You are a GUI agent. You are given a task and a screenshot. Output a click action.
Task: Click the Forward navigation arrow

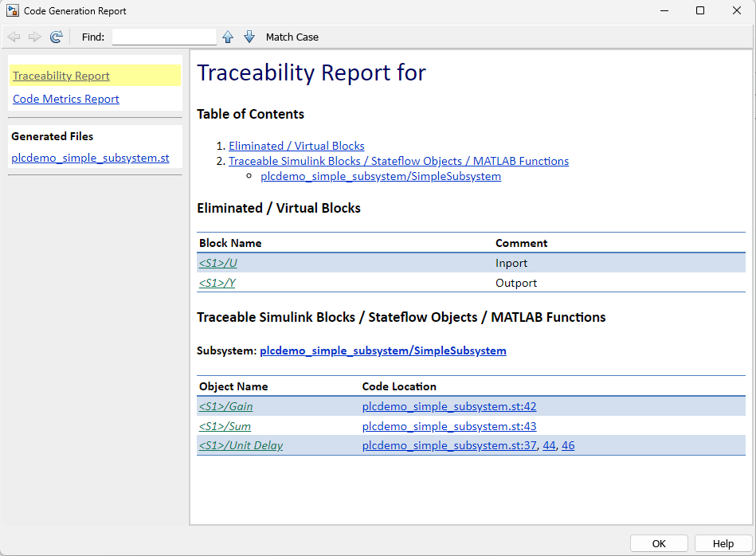tap(34, 37)
